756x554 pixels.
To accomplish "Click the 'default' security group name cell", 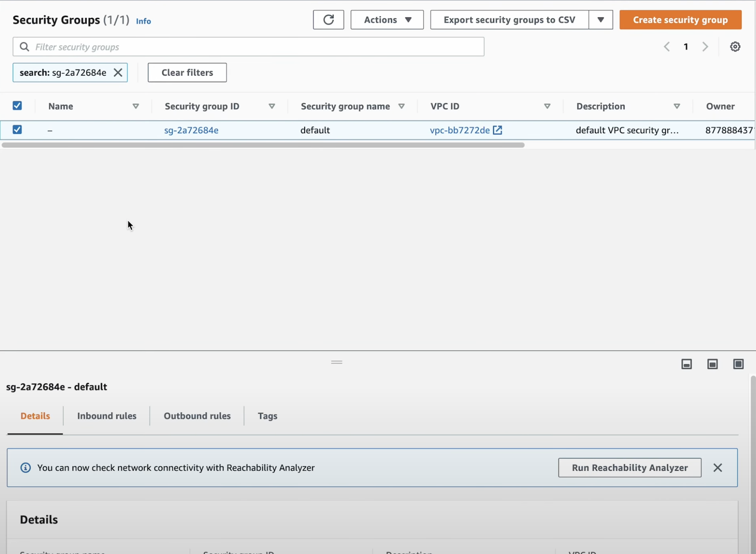I will pyautogui.click(x=315, y=130).
